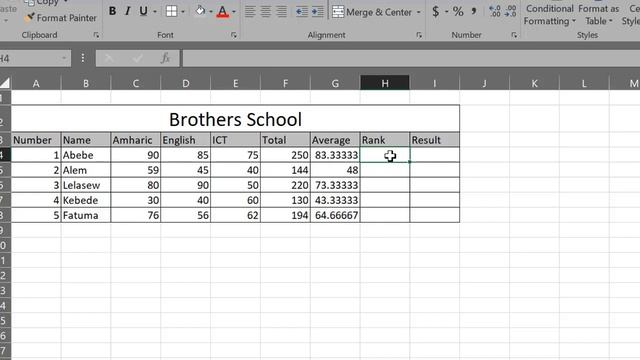Apply comma style
This screenshot has width=640, height=360.
tap(474, 11)
